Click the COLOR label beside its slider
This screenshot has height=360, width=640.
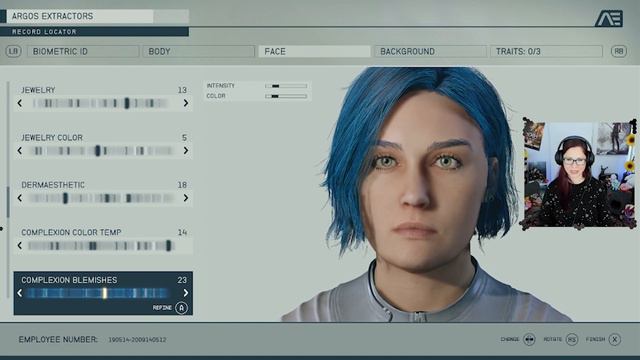(216, 96)
